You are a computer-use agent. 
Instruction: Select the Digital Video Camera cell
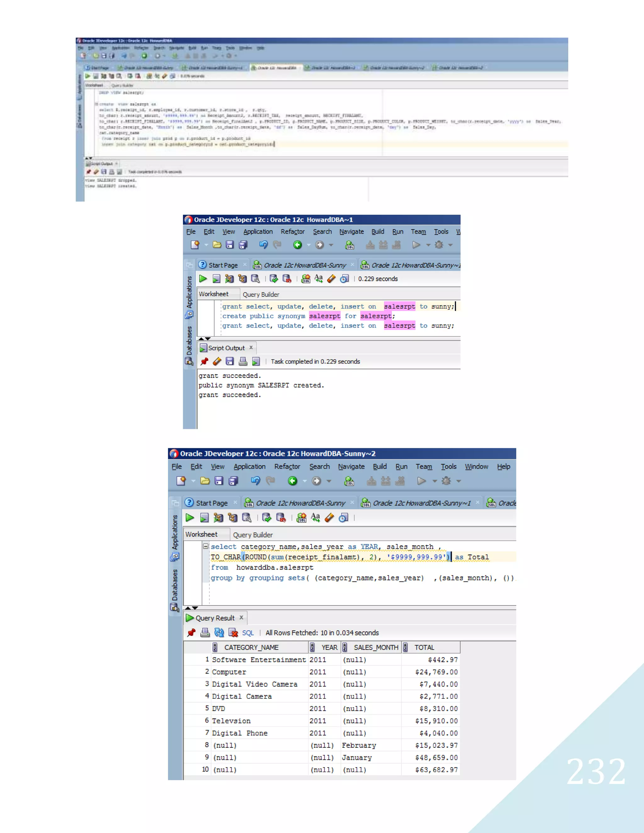[x=259, y=684]
